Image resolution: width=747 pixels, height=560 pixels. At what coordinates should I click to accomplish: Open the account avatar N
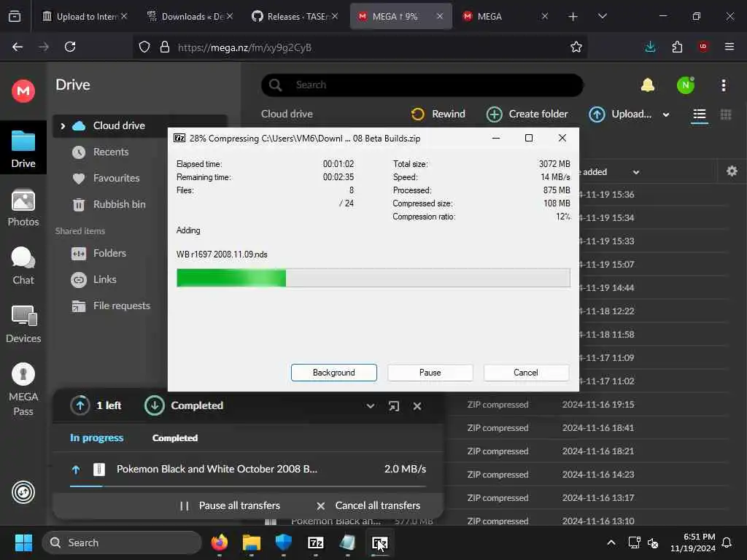pos(685,85)
